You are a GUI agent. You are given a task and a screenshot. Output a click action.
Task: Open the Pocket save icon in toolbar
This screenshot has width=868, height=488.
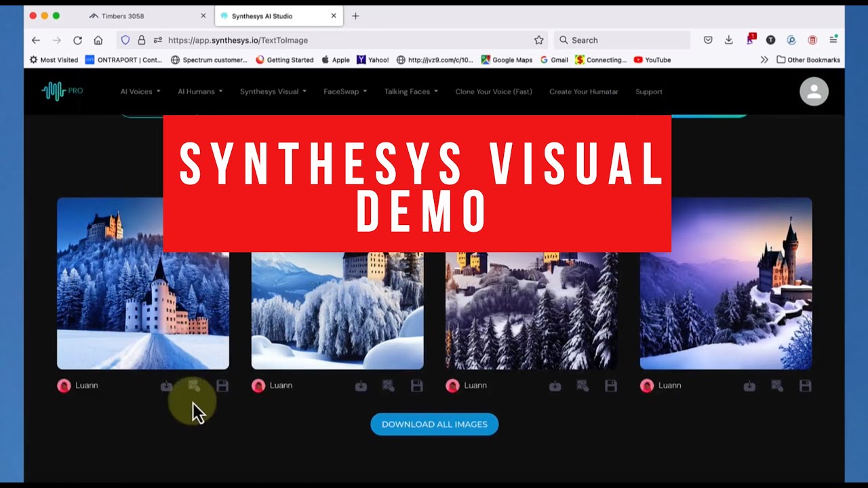point(708,40)
